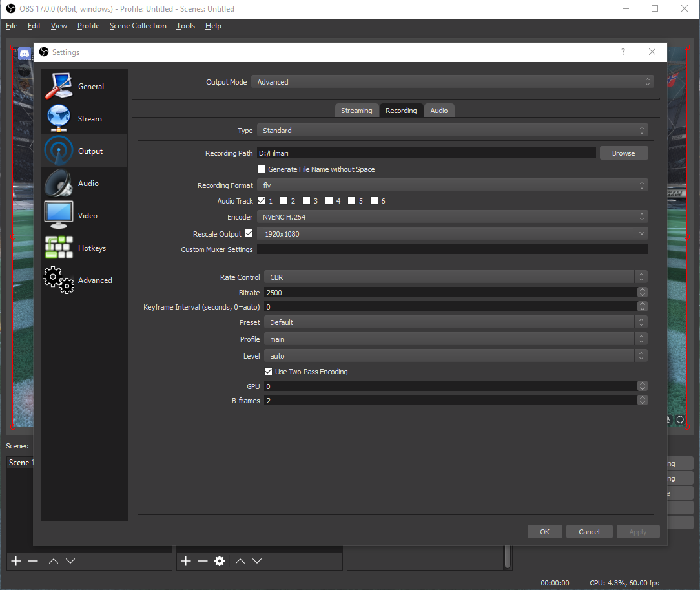Image resolution: width=700 pixels, height=590 pixels.
Task: Enable Audio Track 2
Action: 283,200
